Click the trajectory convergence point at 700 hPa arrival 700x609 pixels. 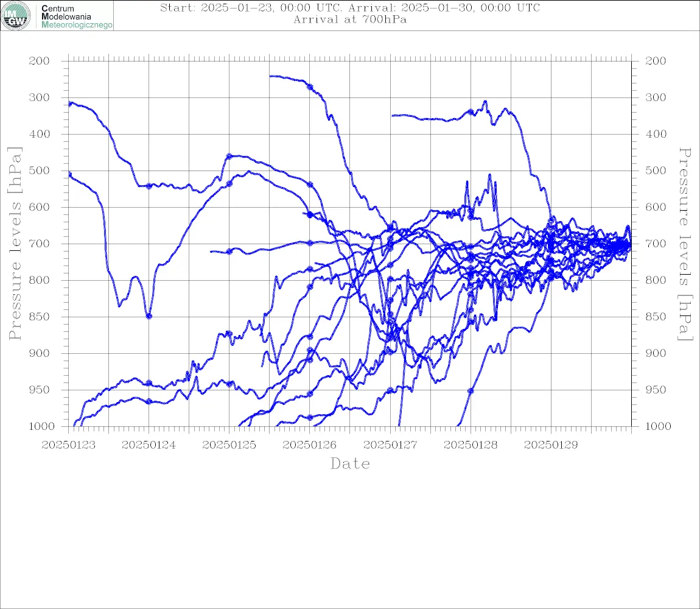pos(629,244)
